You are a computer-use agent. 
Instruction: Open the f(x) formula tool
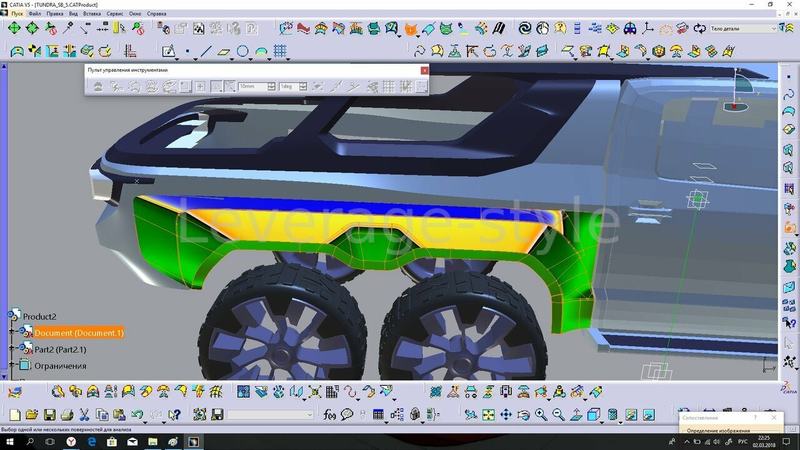coord(330,415)
